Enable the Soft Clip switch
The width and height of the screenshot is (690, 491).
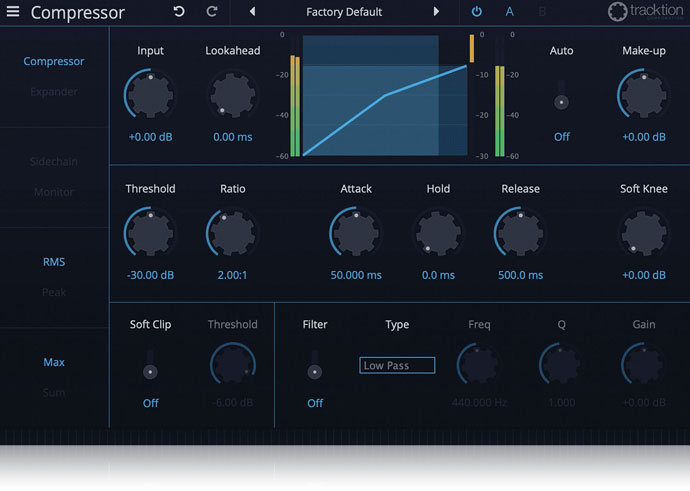(x=150, y=368)
